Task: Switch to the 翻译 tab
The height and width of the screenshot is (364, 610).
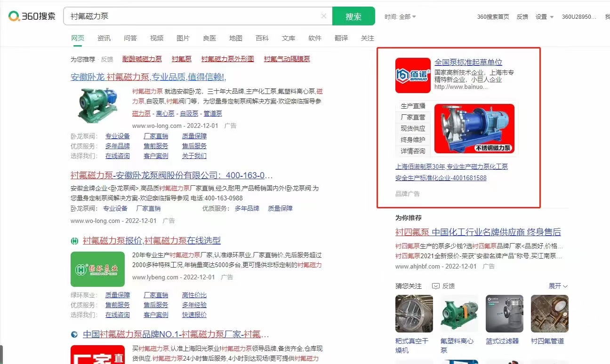Action: coord(341,38)
